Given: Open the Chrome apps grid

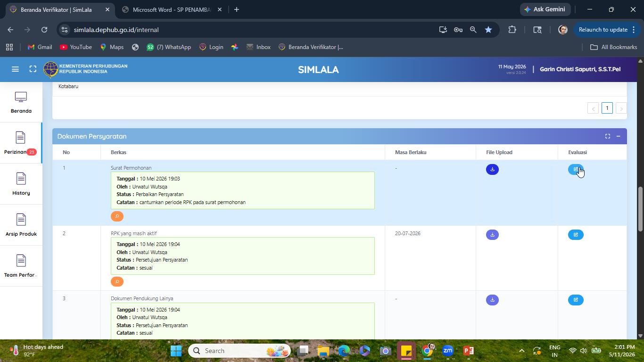Looking at the screenshot, I should (x=9, y=47).
